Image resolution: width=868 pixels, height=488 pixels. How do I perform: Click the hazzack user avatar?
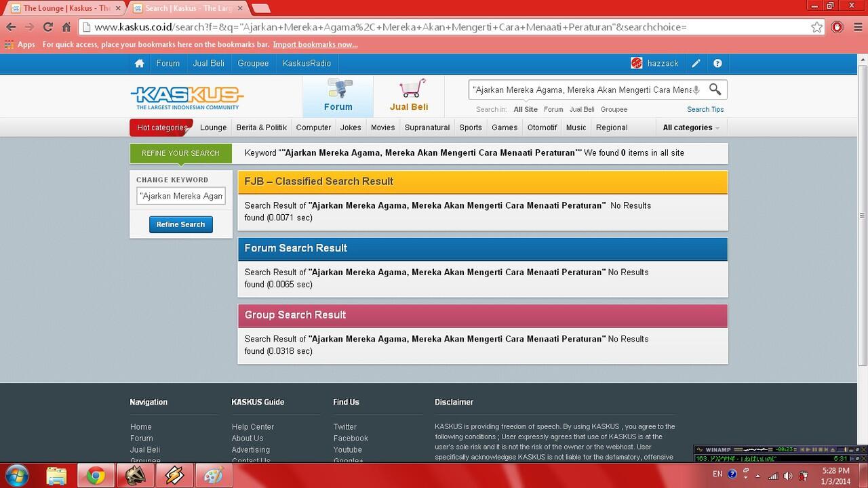[636, 63]
